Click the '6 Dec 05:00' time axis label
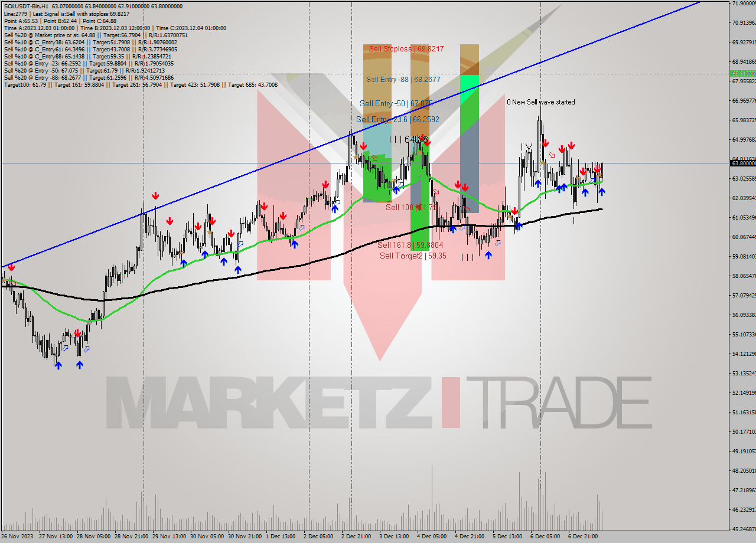The image size is (756, 543). tap(545, 537)
